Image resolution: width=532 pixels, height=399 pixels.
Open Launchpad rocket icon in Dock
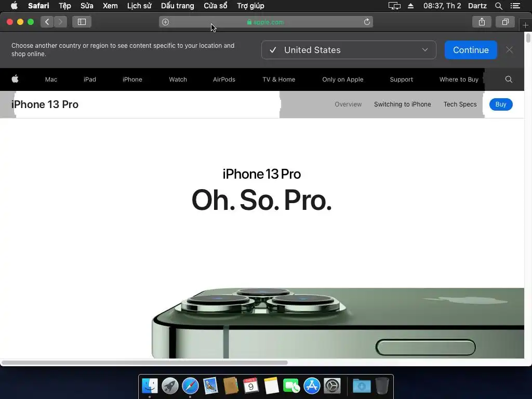(x=170, y=386)
